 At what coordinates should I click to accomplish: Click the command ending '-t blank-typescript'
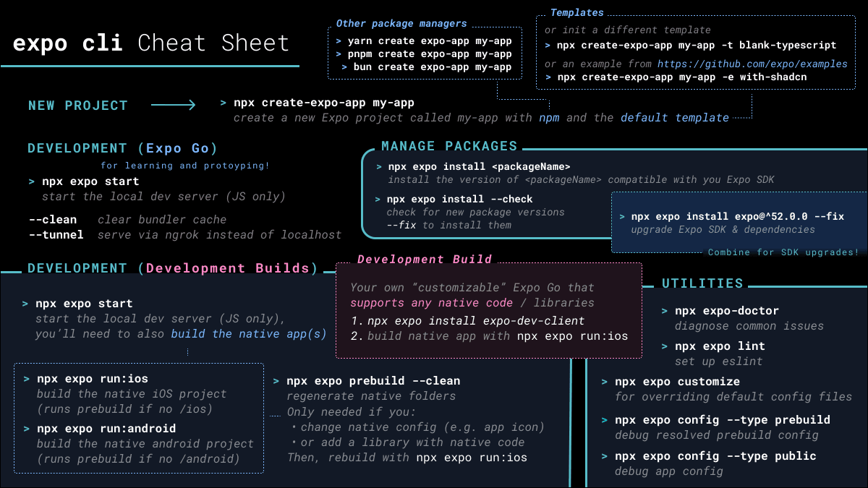(x=697, y=45)
